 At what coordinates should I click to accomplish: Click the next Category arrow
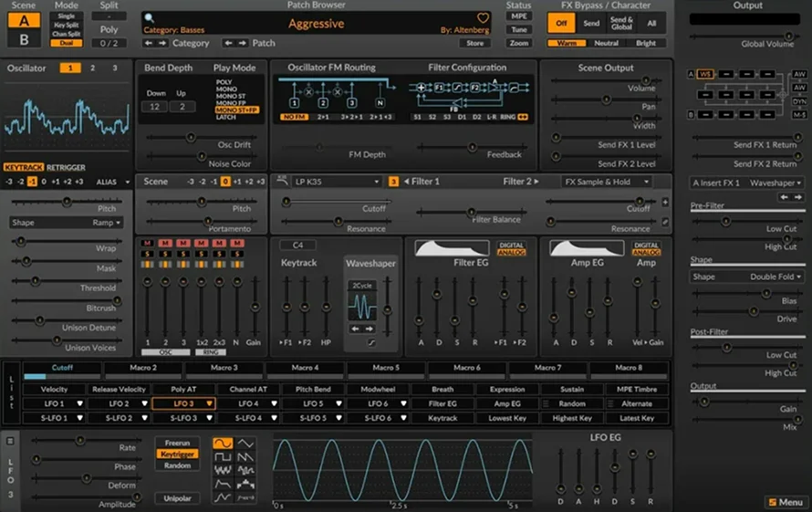click(163, 43)
